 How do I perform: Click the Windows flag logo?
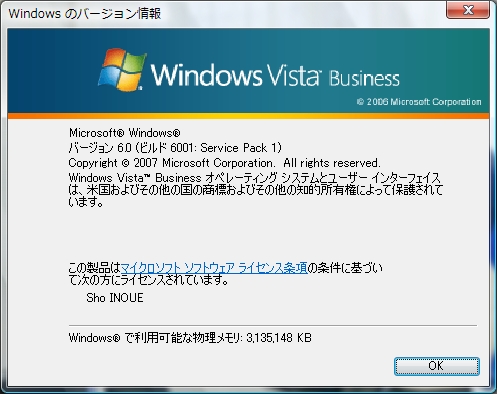click(x=122, y=69)
